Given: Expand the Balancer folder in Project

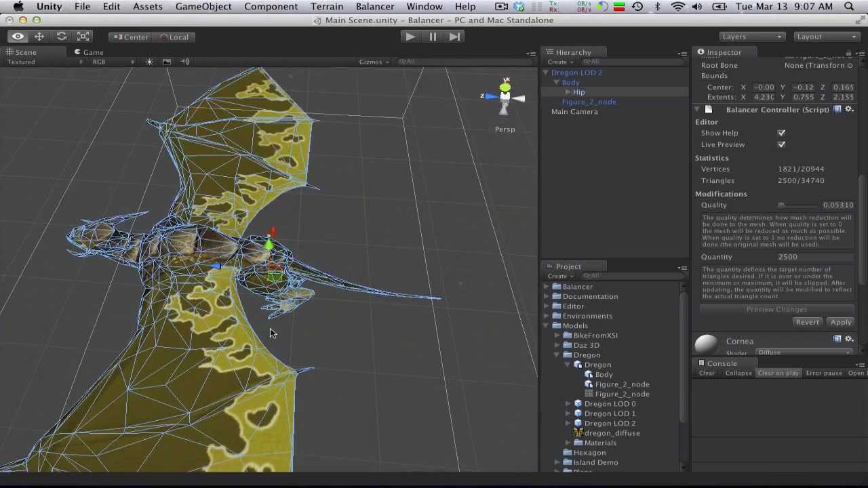Looking at the screenshot, I should 547,287.
